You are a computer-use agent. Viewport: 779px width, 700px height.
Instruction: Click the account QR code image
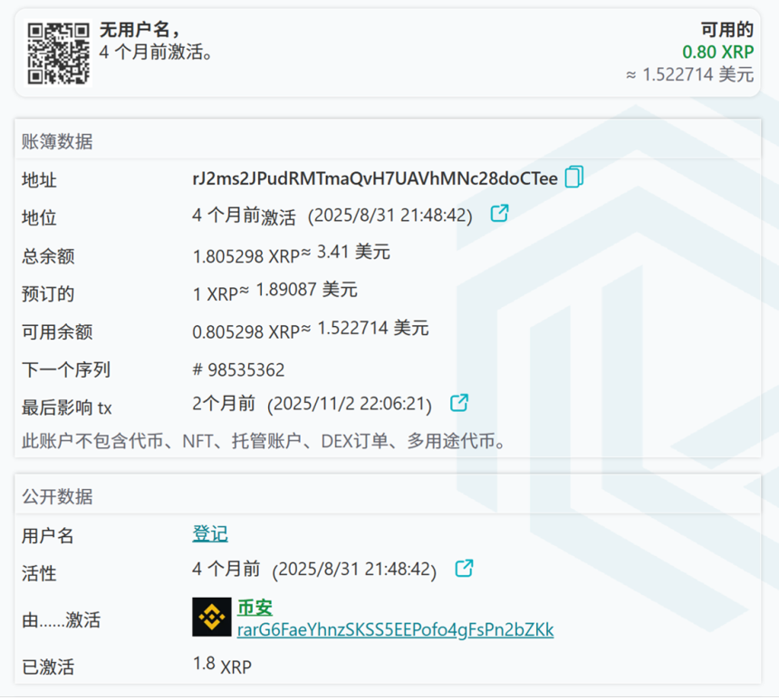point(59,53)
